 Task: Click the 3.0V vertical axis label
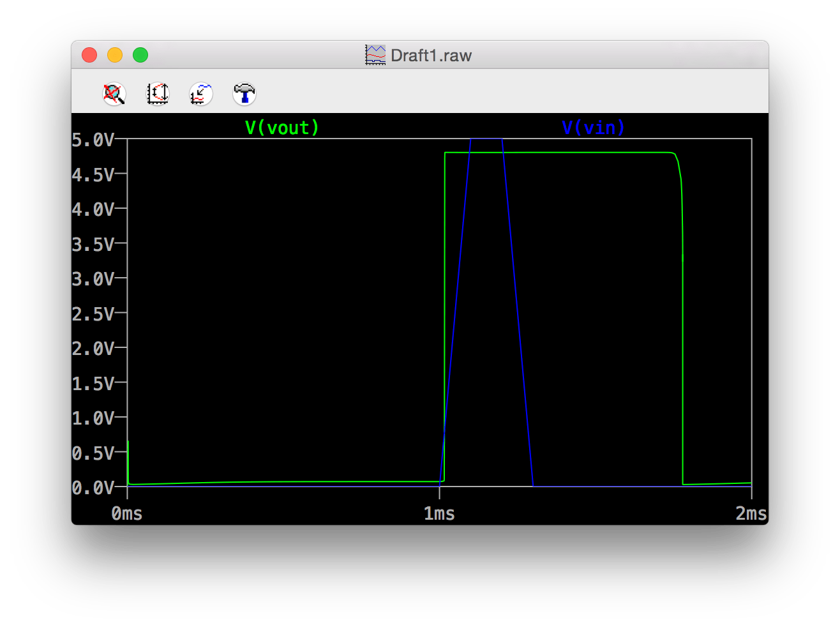pos(93,279)
